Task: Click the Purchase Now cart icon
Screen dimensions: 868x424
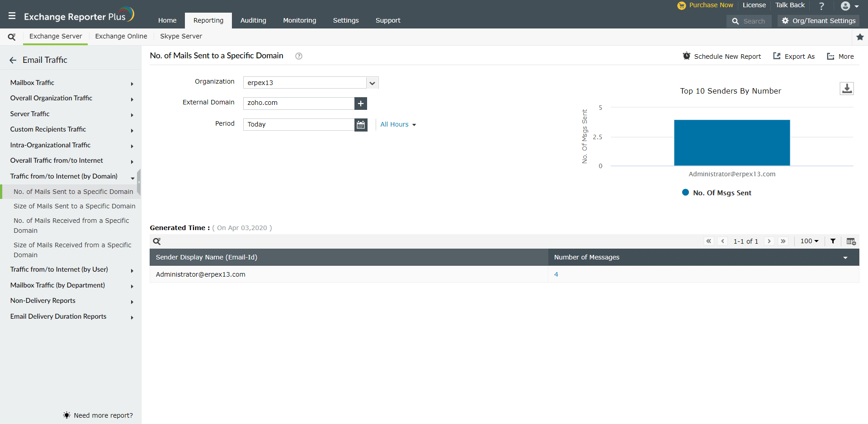Action: click(x=681, y=5)
